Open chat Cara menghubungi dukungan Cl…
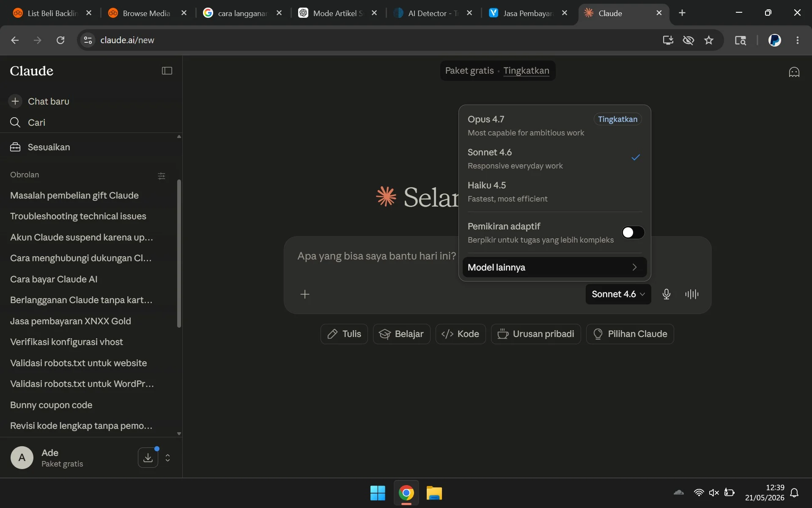 coord(81,258)
